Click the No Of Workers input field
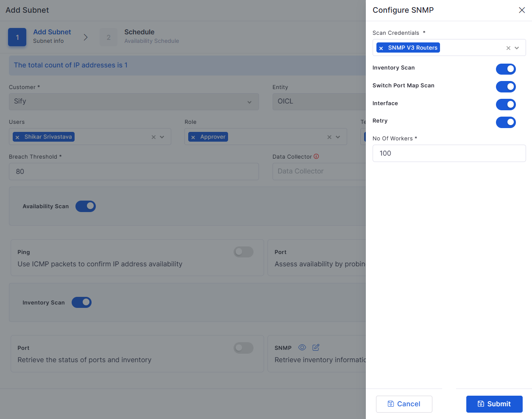 [x=449, y=154]
